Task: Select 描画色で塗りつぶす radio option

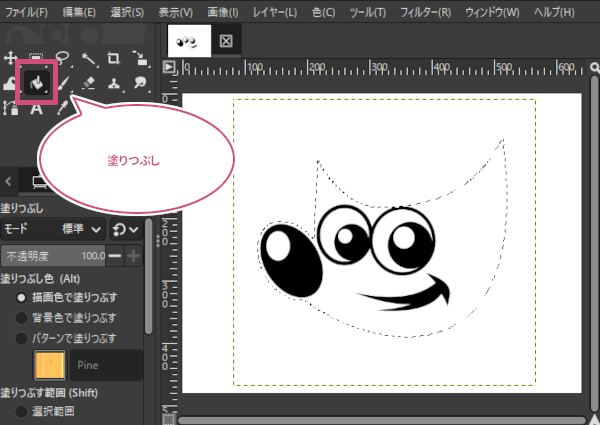Action: coord(21,298)
